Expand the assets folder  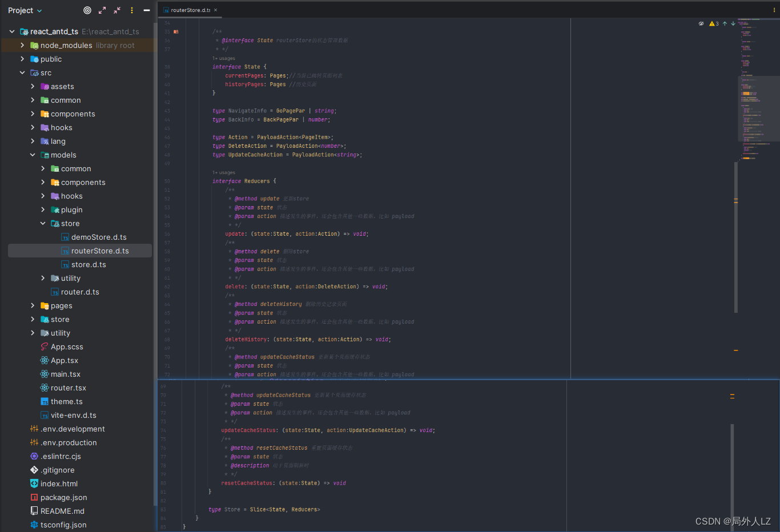tap(33, 86)
